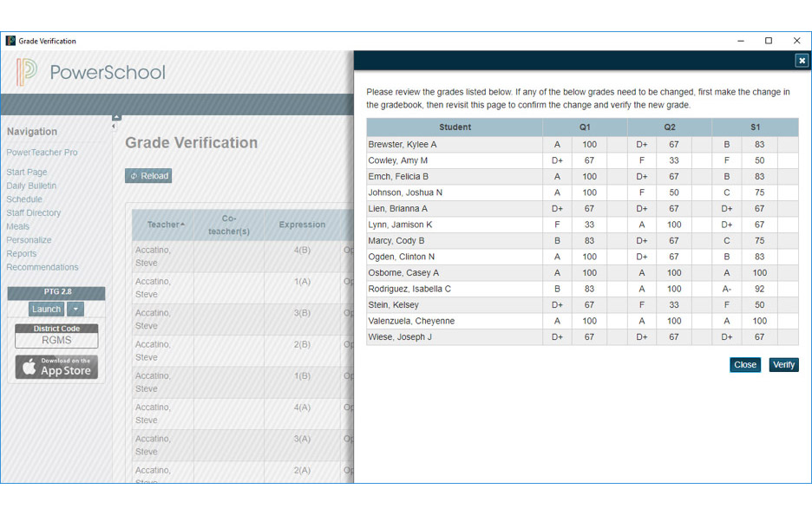Open the PTG Launch dropdown arrow

point(75,310)
